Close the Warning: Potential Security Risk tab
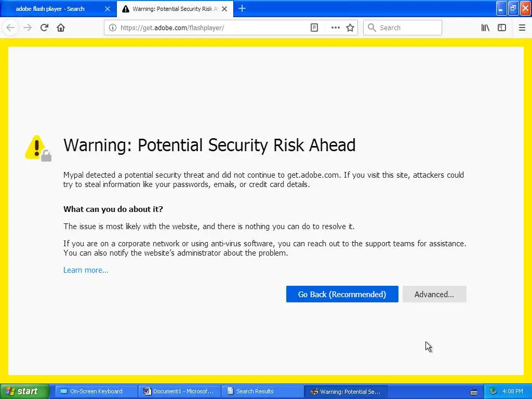The image size is (532, 399). [x=224, y=9]
